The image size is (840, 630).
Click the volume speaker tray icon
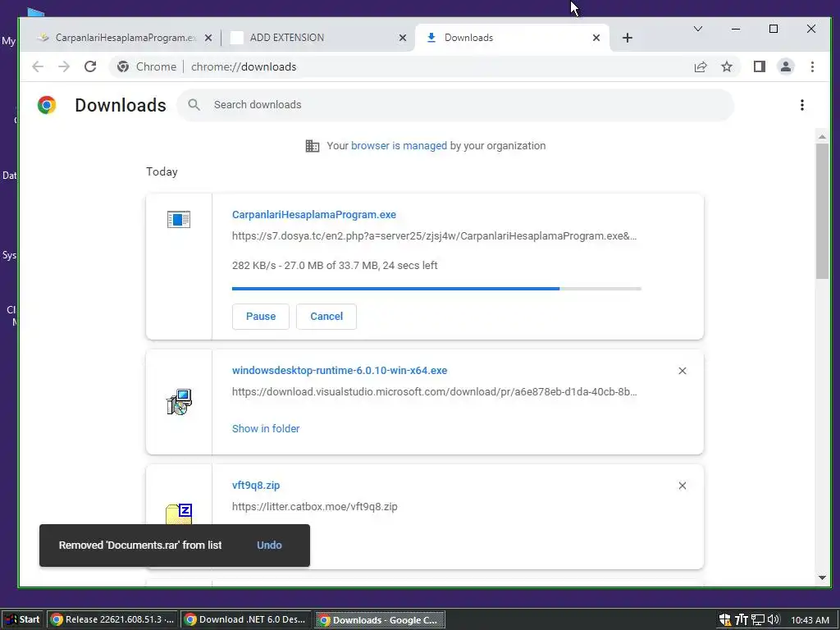click(x=773, y=620)
